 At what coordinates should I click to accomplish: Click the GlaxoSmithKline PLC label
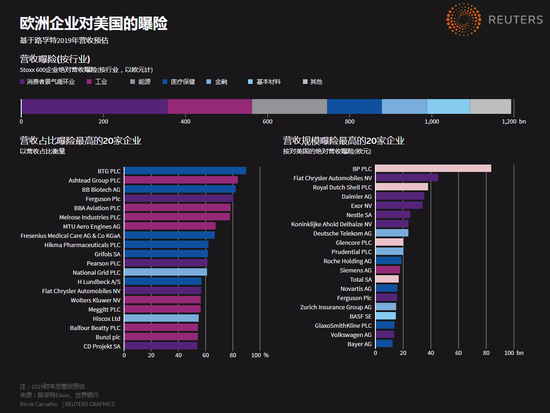(x=343, y=326)
